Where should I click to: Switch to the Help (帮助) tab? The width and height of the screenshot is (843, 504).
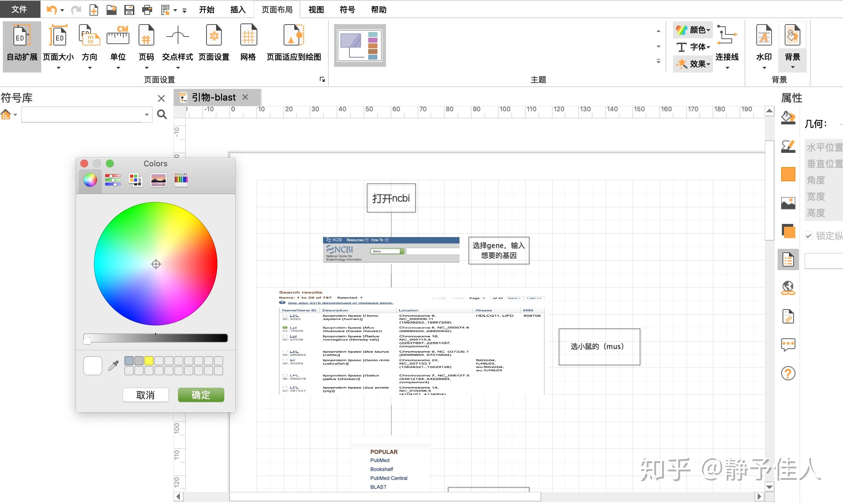(x=378, y=10)
